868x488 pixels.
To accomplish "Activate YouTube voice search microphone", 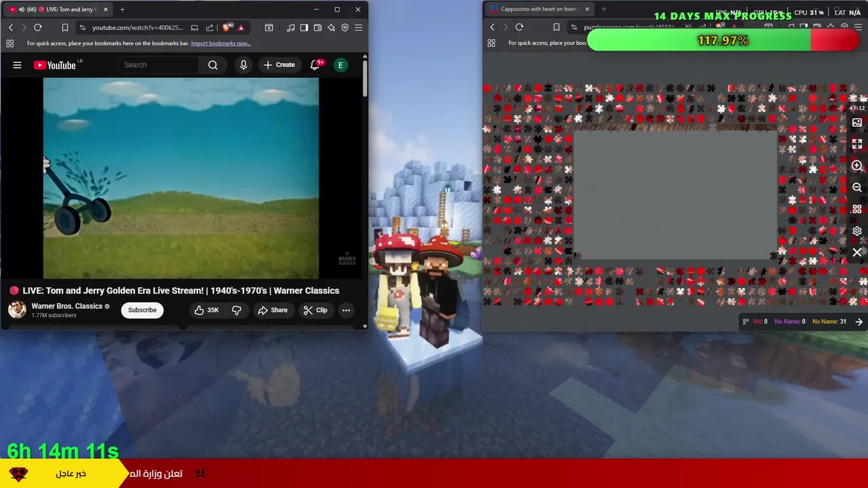I will point(243,65).
